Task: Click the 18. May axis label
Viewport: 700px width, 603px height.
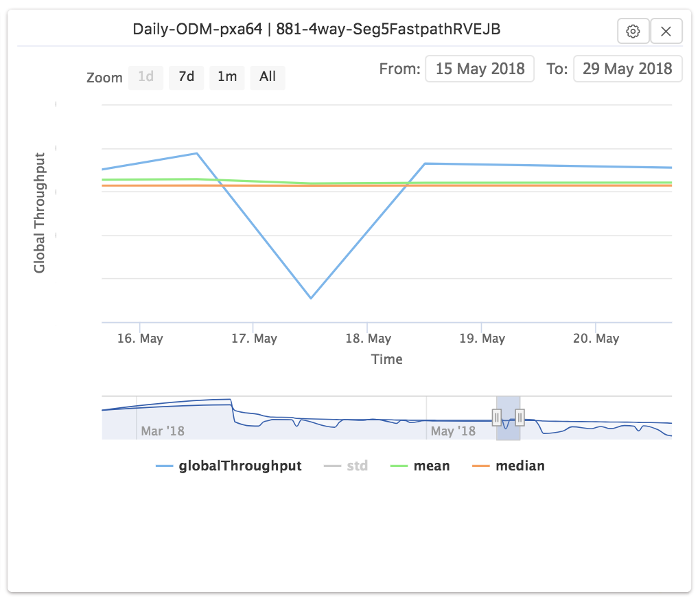Action: coord(368,339)
